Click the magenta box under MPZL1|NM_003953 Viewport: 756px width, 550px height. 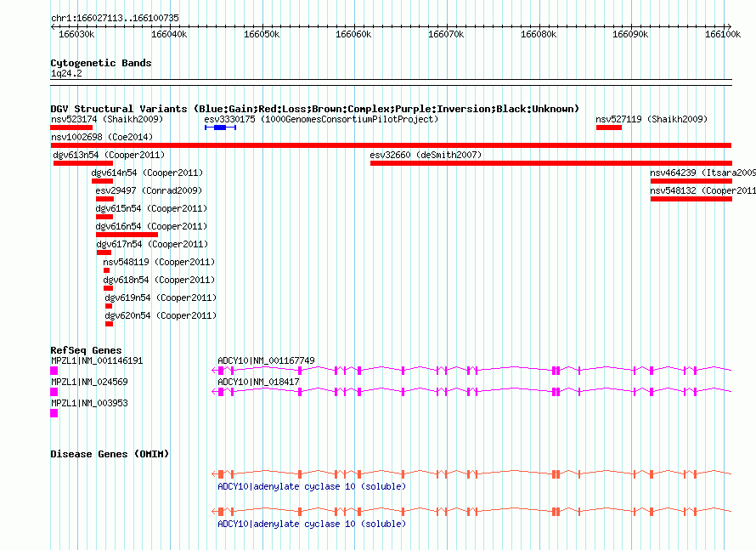point(54,413)
